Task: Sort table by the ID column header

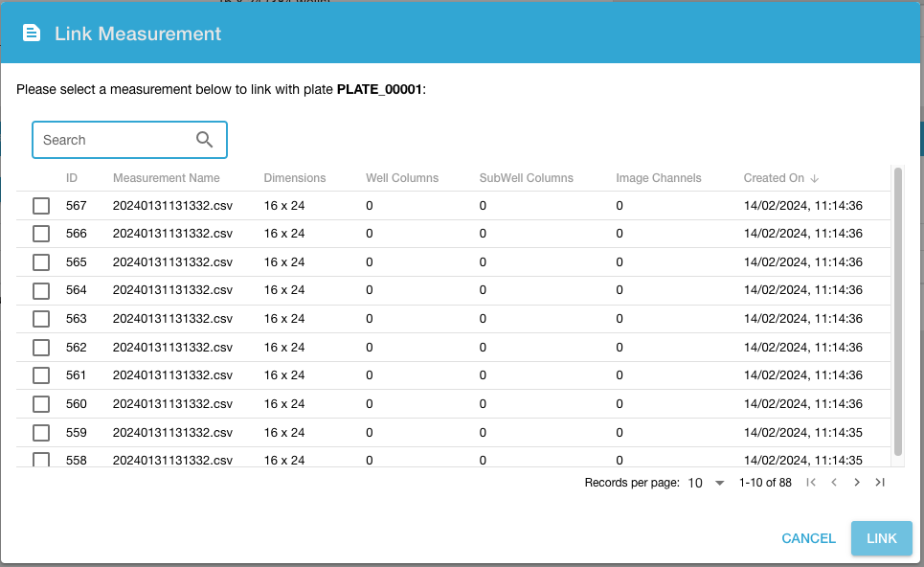Action: [72, 178]
